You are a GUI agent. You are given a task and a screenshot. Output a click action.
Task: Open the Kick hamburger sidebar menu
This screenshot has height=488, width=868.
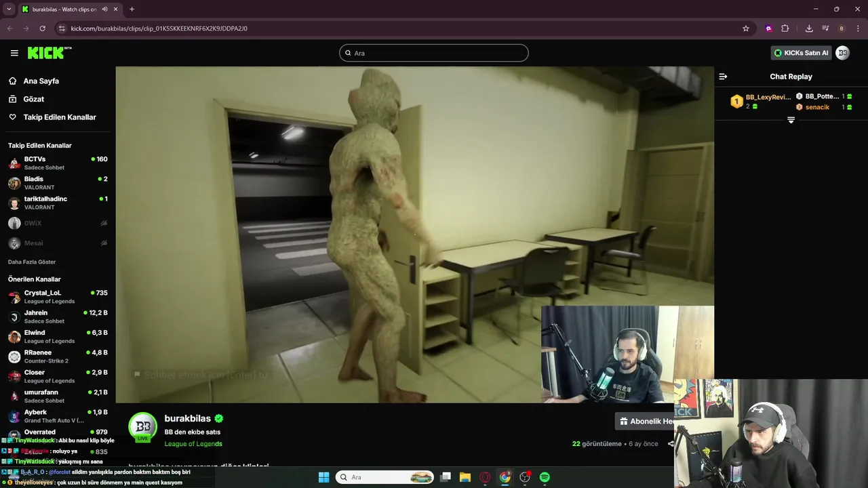pyautogui.click(x=14, y=53)
